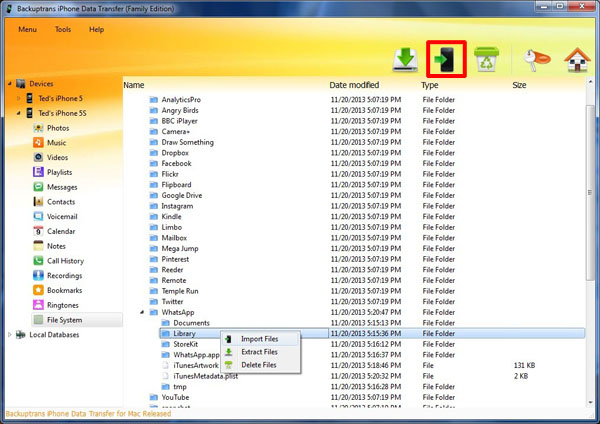Select the Dropbox folder
The image size is (600, 424).
click(175, 153)
